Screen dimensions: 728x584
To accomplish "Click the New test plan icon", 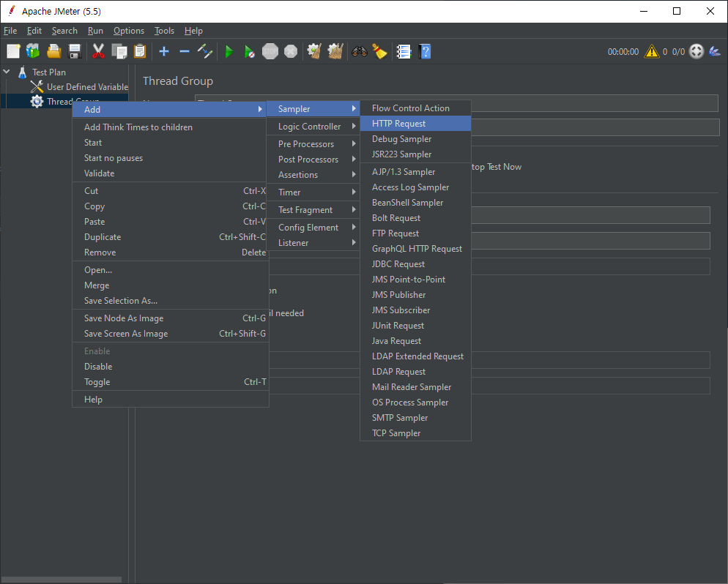I will click(13, 51).
